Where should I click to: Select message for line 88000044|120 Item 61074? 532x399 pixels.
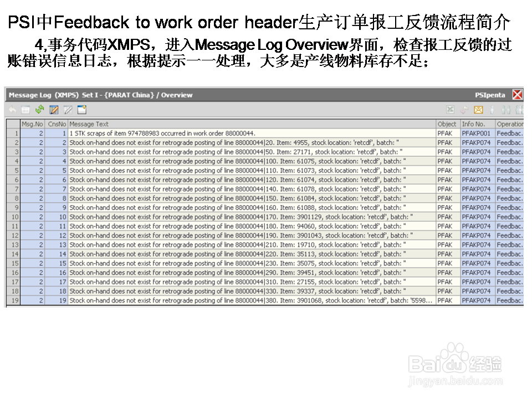tap(252, 180)
